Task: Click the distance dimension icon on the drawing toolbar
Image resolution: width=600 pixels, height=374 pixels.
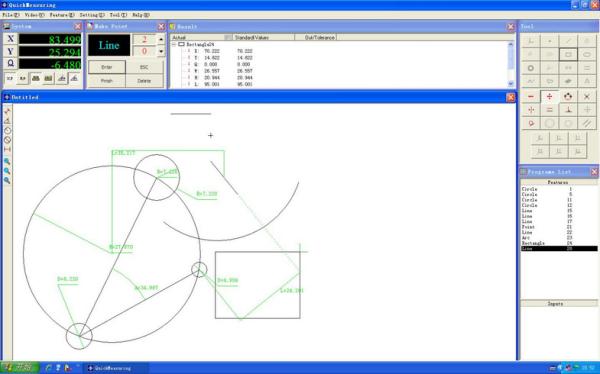Action: point(7,149)
